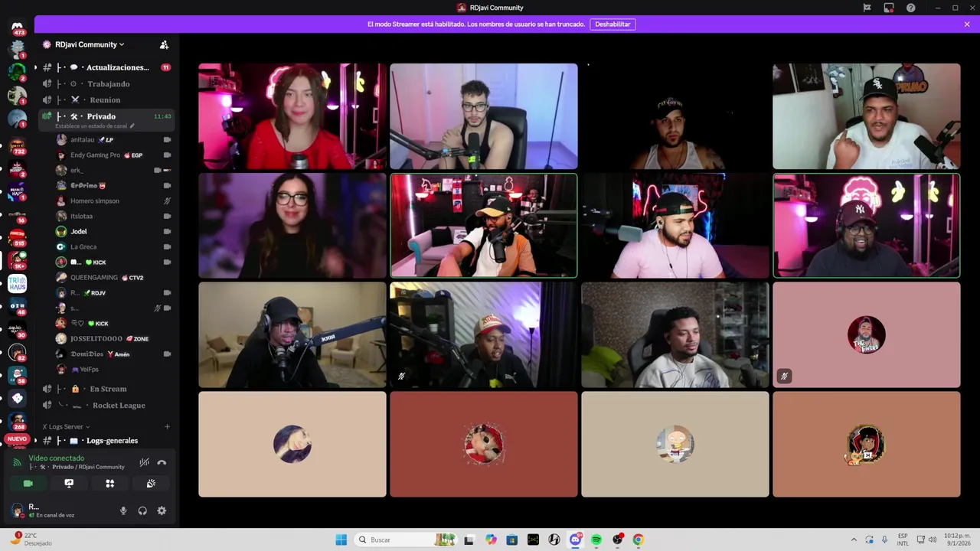Deafen audio with headphones icon

coord(142,510)
